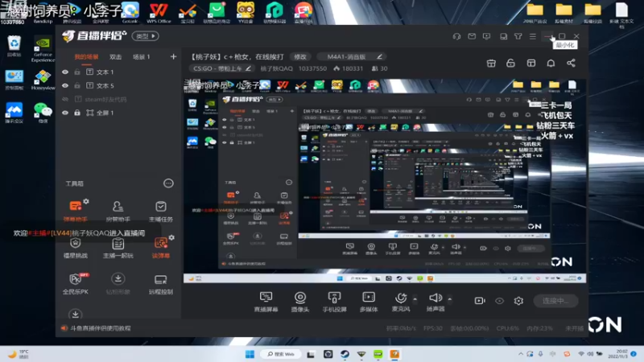Click the record video camera icon

[479, 301]
